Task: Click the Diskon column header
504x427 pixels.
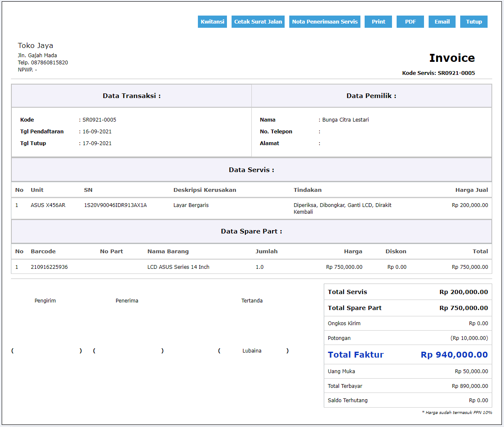Action: tap(396, 252)
